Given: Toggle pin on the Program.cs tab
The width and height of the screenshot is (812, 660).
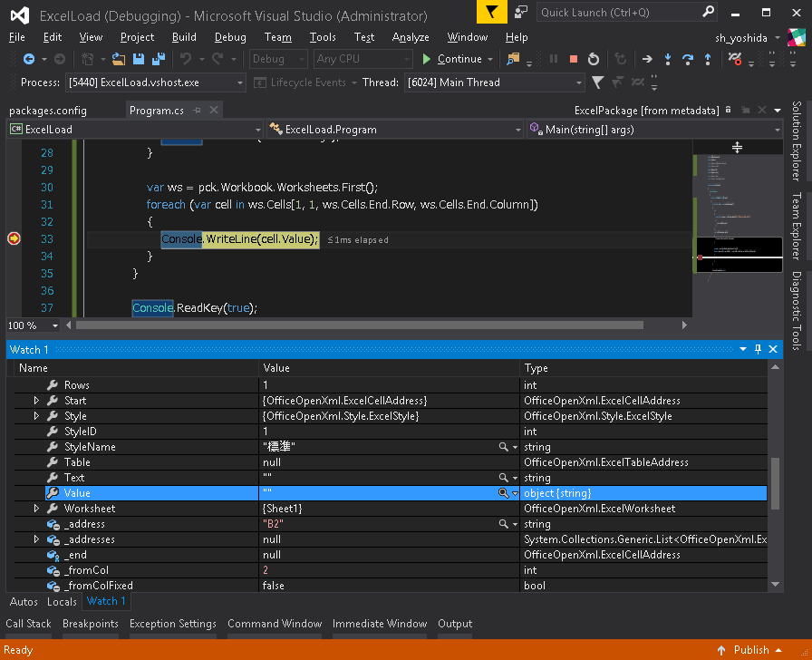Looking at the screenshot, I should click(198, 110).
